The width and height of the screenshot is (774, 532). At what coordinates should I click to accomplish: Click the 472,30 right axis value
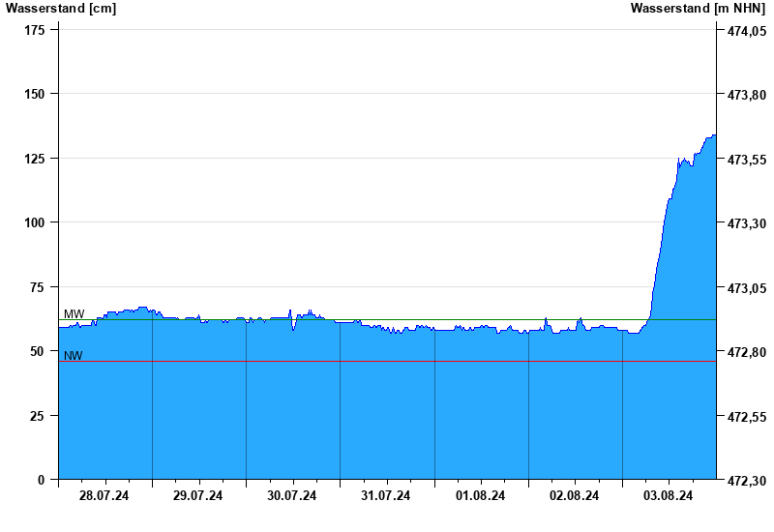point(746,481)
